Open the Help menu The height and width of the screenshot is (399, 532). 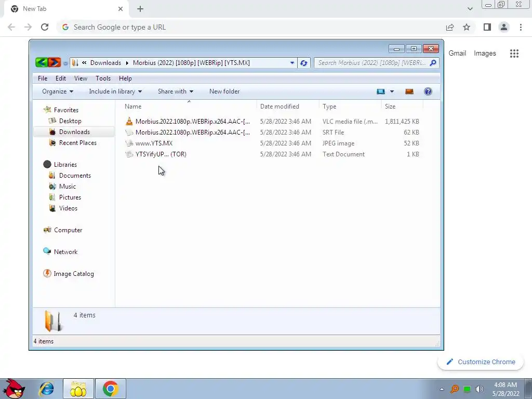tap(125, 78)
